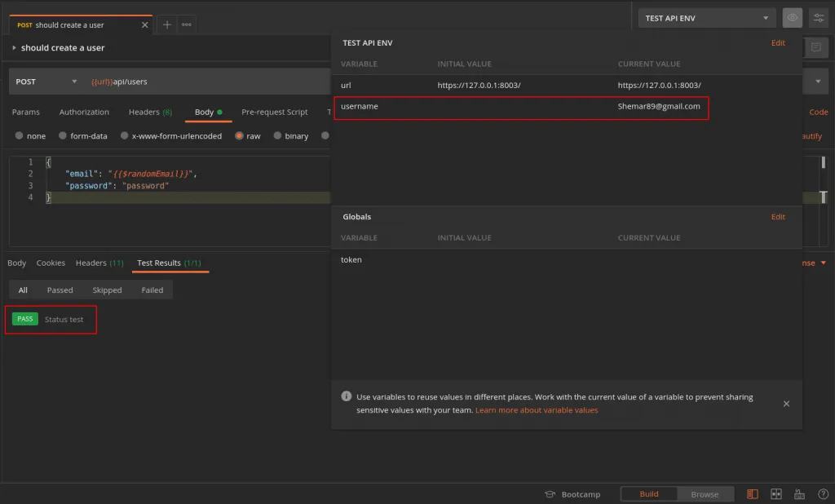Open the comments icon beside request name
Image resolution: width=835 pixels, height=504 pixels.
pos(815,48)
